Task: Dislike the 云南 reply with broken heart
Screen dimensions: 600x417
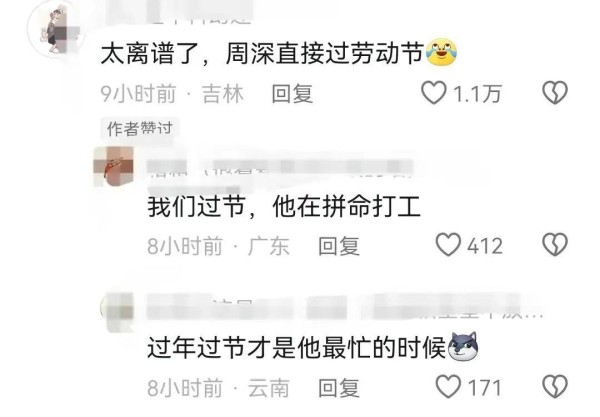Action: click(555, 386)
